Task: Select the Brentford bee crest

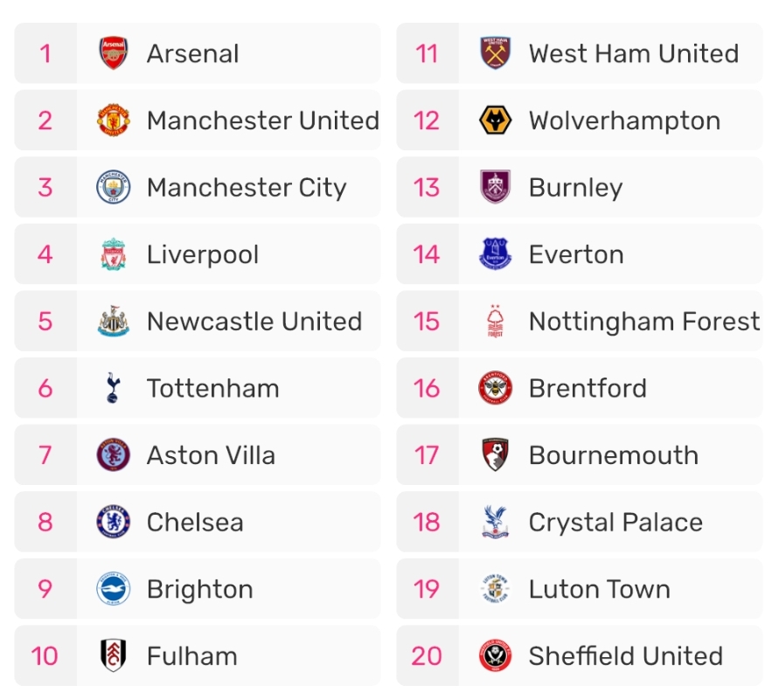Action: [x=496, y=389]
